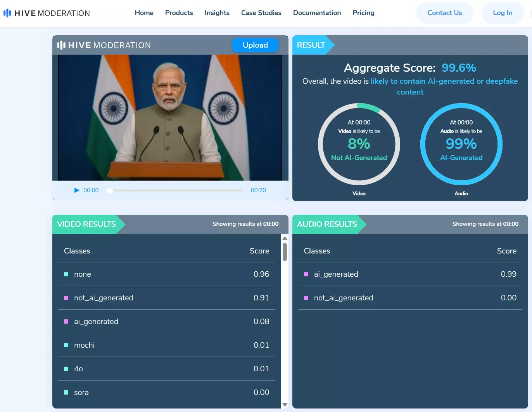Open the Case Studies menu item
This screenshot has height=412, width=532.
(261, 13)
